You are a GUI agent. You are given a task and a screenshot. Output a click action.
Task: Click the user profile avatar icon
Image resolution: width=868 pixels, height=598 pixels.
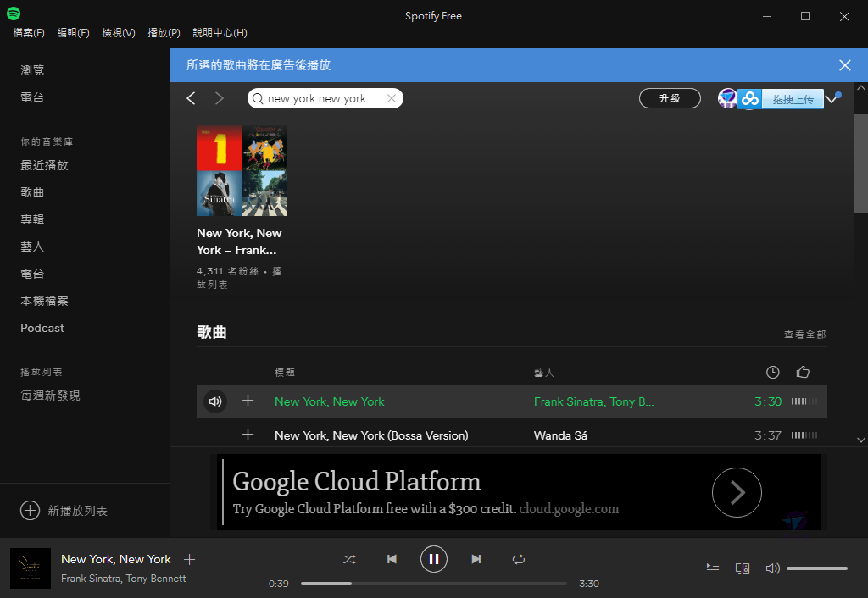[726, 98]
